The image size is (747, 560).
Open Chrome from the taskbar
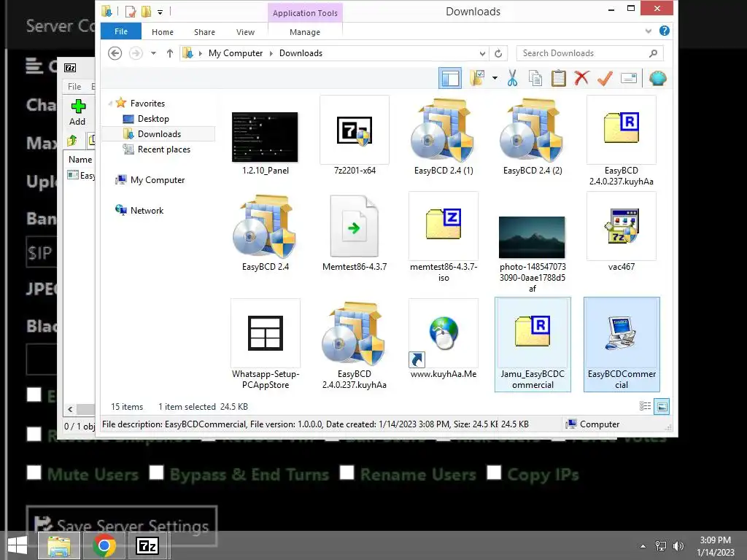[x=104, y=545]
